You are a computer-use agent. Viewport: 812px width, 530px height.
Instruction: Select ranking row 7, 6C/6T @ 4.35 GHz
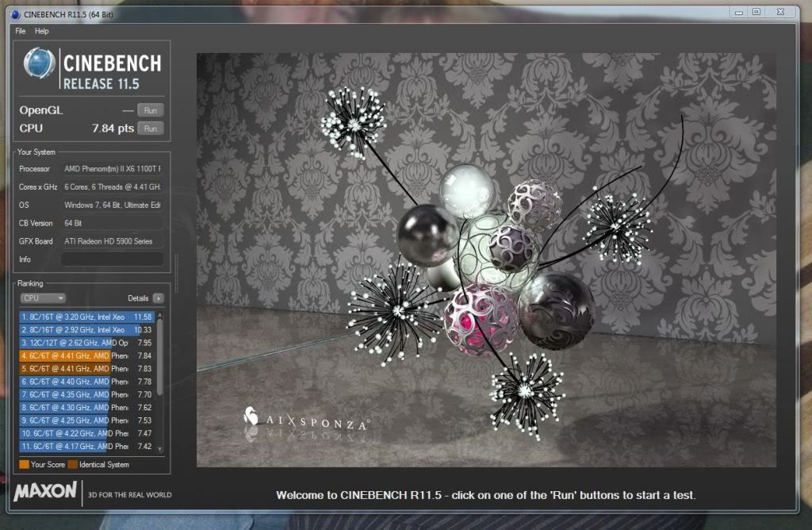point(87,394)
